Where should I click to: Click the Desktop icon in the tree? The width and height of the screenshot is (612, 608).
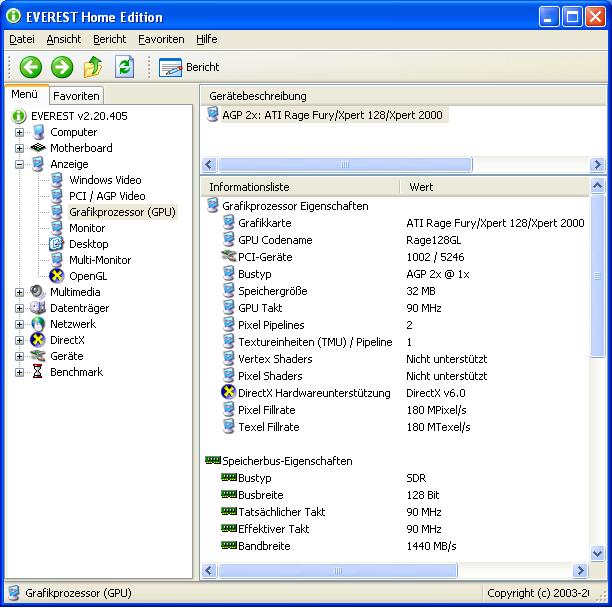57,244
